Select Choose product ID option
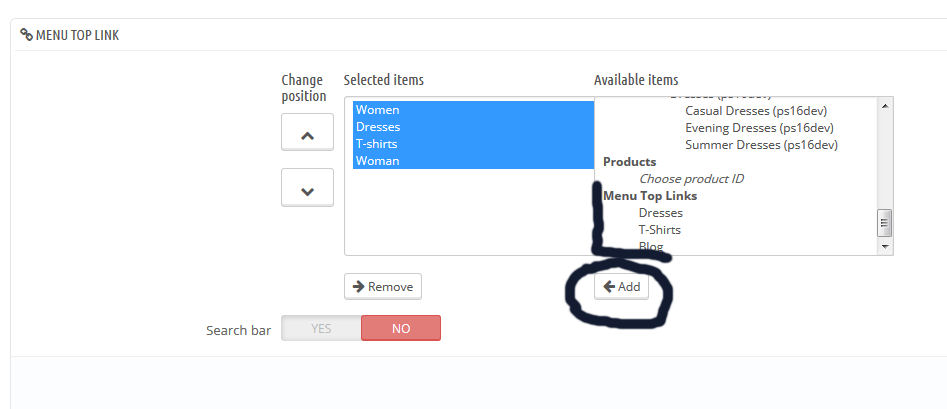The height and width of the screenshot is (409, 947). click(691, 179)
